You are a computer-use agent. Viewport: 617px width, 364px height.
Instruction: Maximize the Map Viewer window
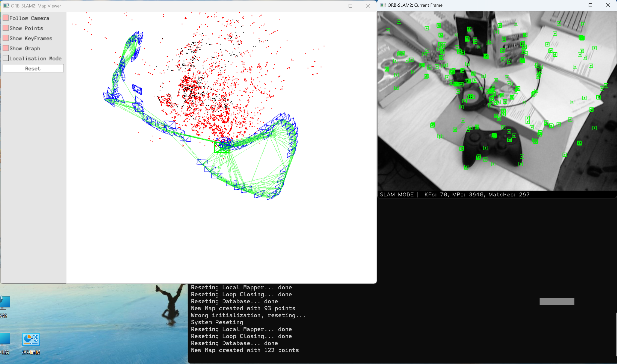tap(350, 6)
